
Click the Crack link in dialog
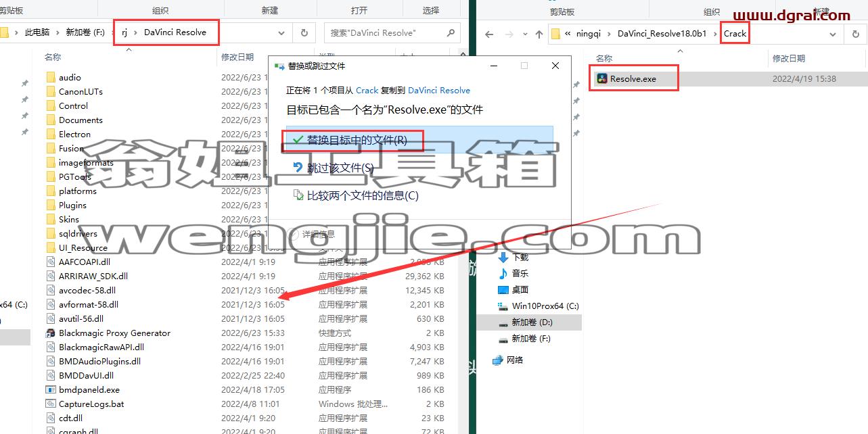pos(367,90)
